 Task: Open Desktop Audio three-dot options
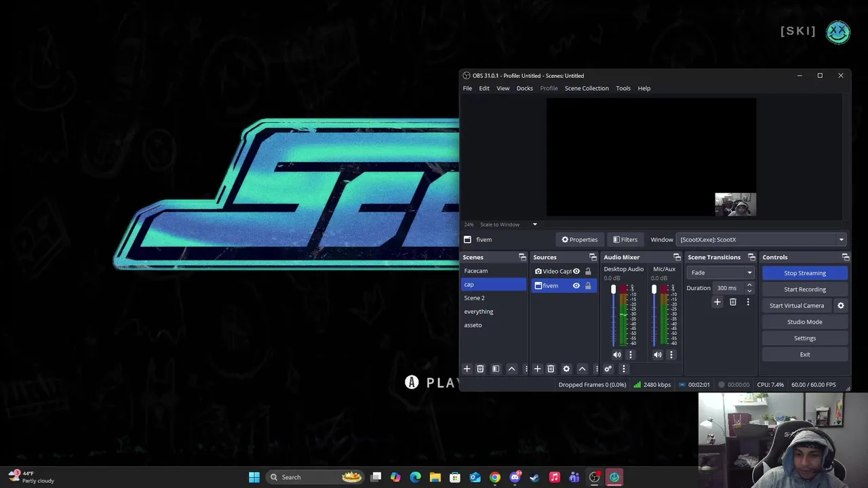tap(630, 354)
